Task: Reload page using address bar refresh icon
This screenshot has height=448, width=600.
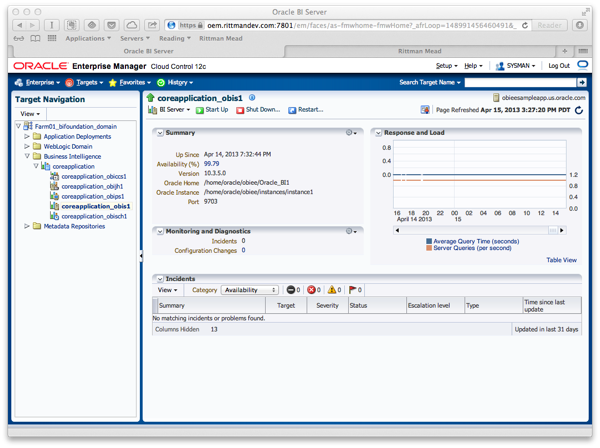Action: [x=525, y=25]
